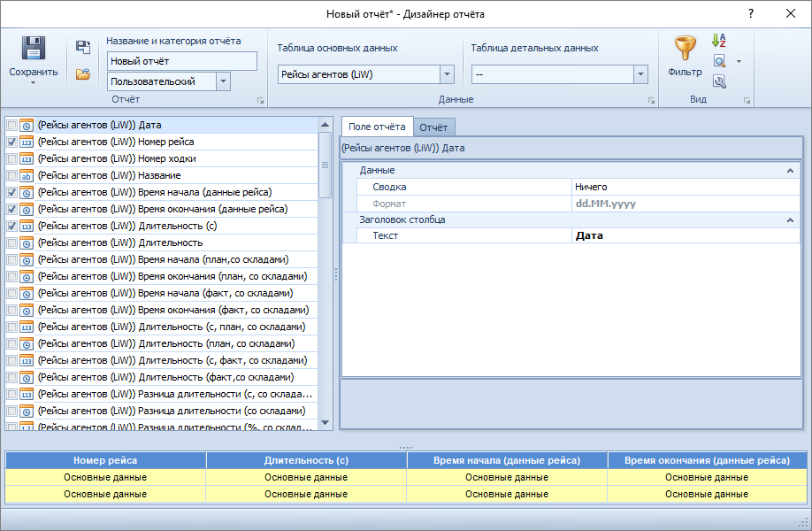Close the report designer window
The height and width of the screenshot is (531, 812).
790,13
